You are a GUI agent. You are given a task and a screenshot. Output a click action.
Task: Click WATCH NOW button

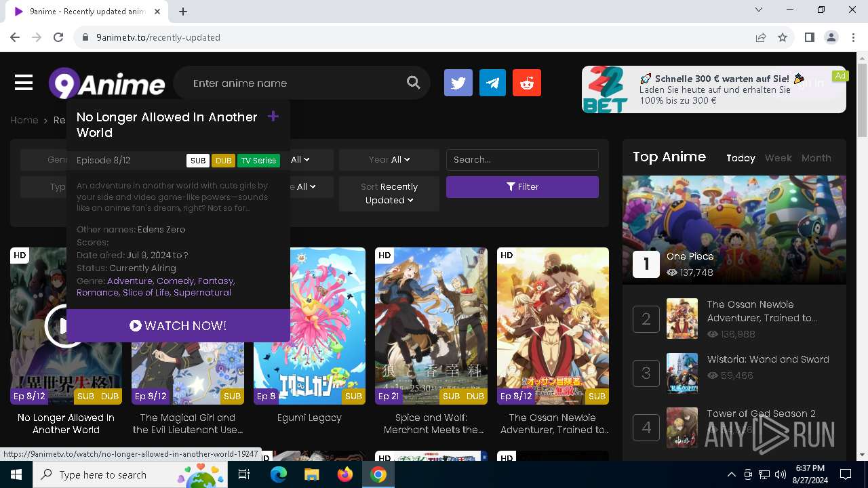[x=178, y=326]
